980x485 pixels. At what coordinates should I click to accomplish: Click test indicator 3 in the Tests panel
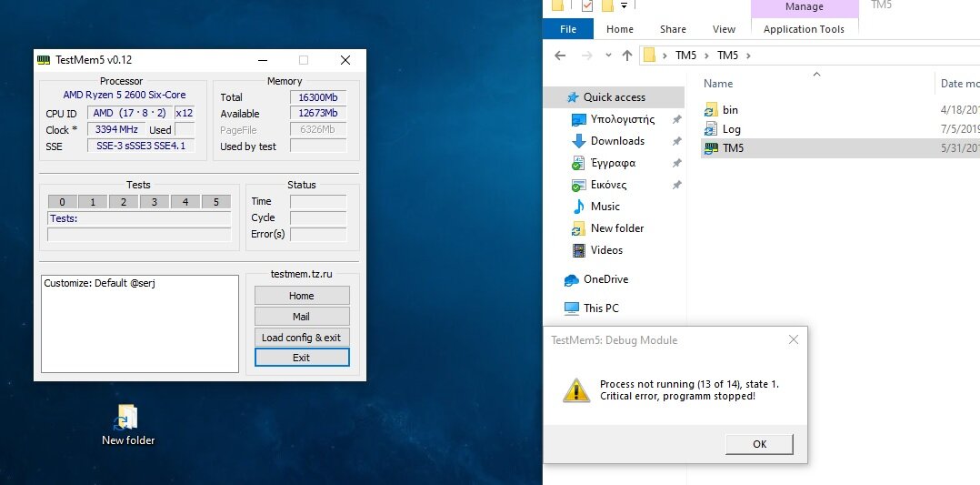[155, 201]
